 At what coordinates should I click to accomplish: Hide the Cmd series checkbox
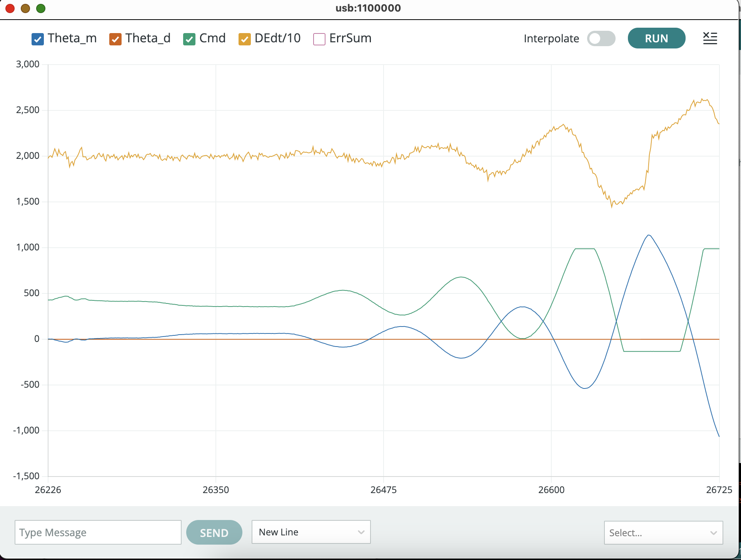point(189,39)
